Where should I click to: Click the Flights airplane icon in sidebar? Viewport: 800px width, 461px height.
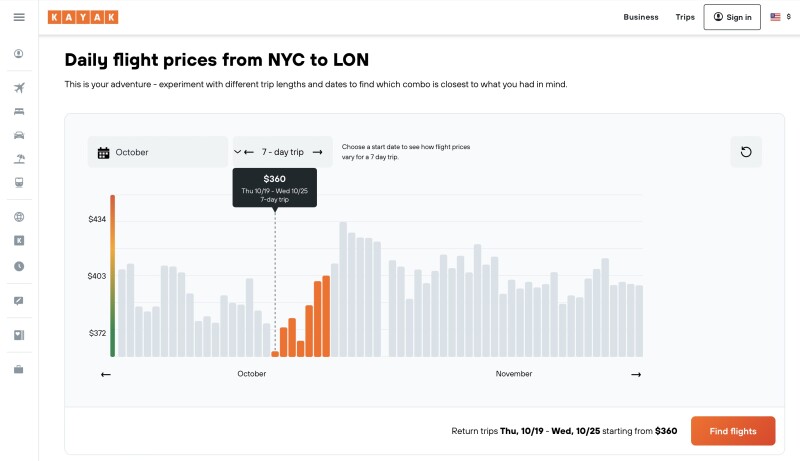pyautogui.click(x=19, y=88)
